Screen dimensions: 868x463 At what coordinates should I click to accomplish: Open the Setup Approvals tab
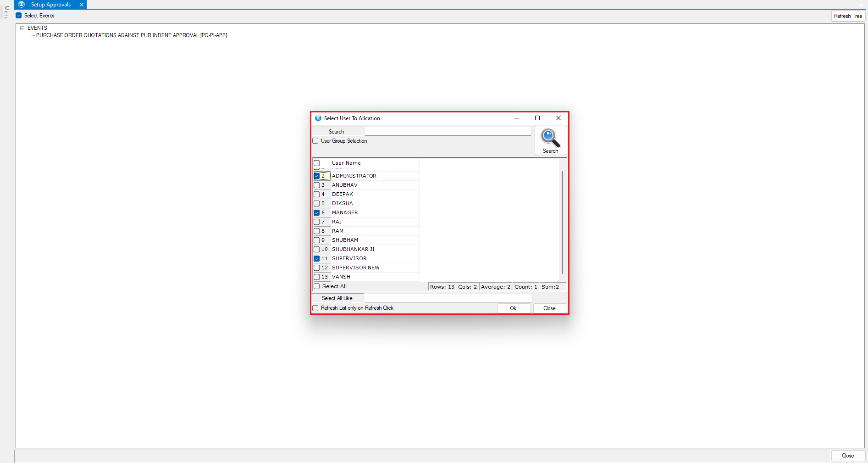click(x=51, y=5)
